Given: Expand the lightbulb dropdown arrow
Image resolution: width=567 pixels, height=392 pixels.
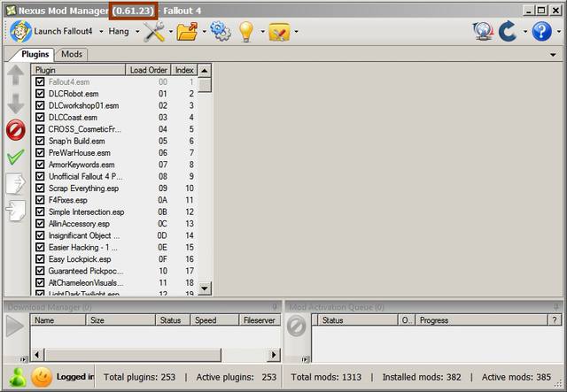Looking at the screenshot, I should pos(262,32).
